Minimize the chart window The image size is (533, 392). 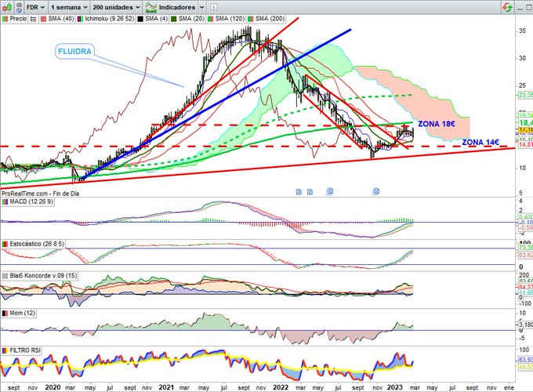coord(520,8)
